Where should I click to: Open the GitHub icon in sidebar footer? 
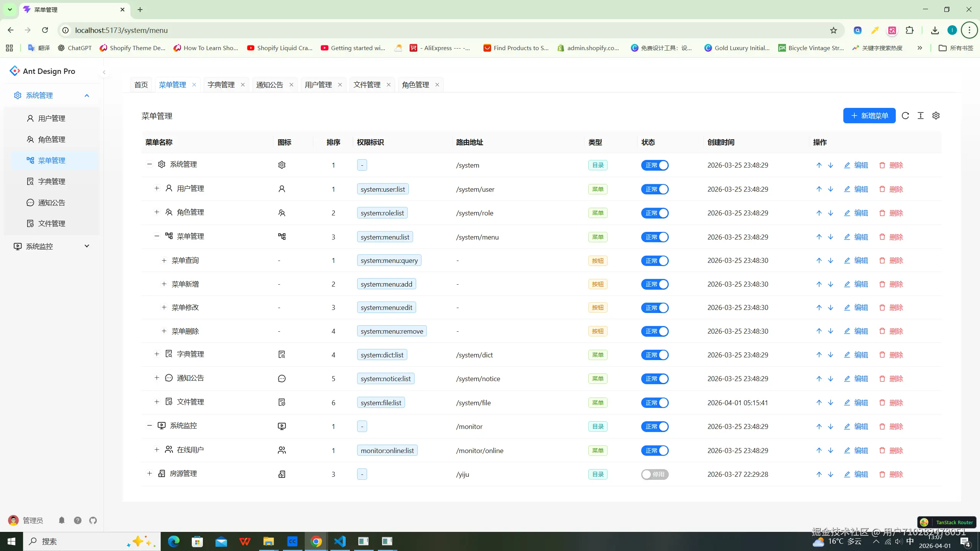(x=93, y=520)
